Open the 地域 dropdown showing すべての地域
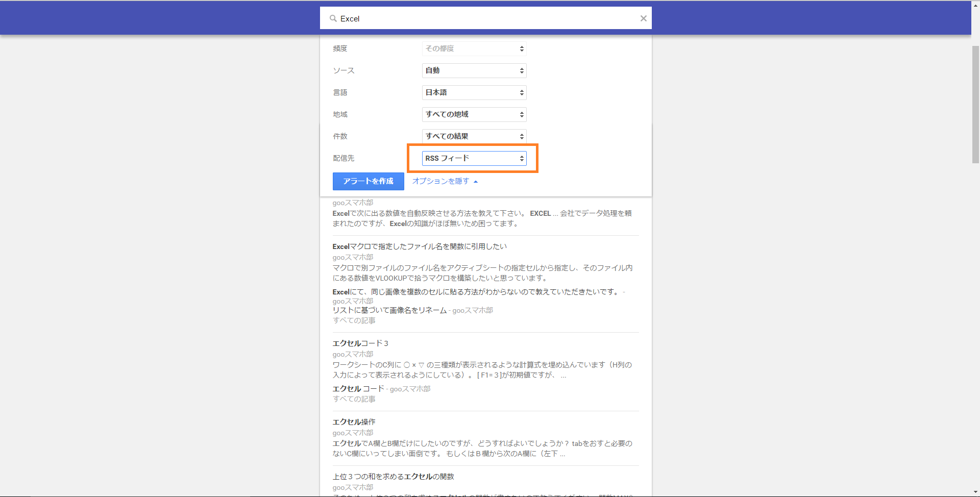The height and width of the screenshot is (497, 980). pos(474,114)
